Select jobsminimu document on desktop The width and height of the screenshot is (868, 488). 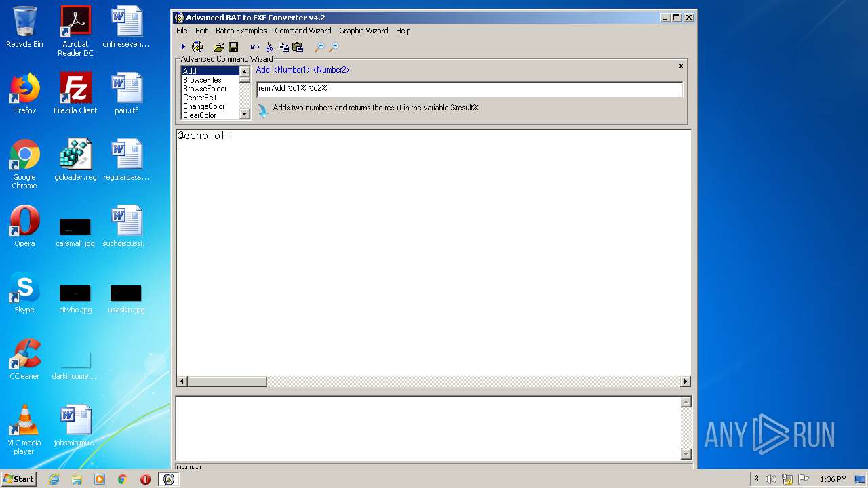(x=75, y=426)
